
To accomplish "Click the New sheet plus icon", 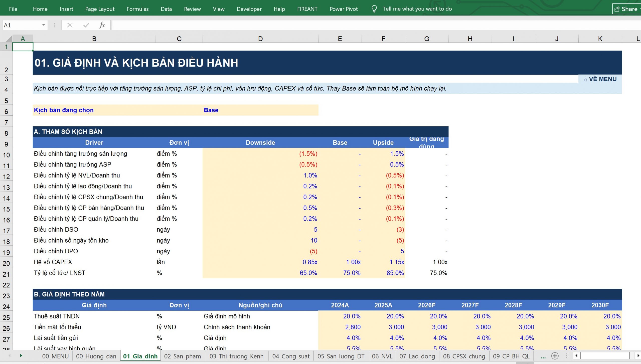I will click(555, 356).
